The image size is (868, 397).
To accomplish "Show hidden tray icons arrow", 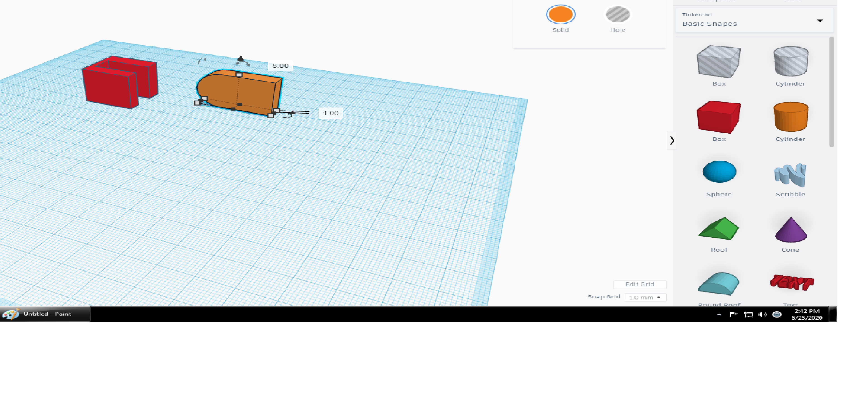I will click(719, 314).
